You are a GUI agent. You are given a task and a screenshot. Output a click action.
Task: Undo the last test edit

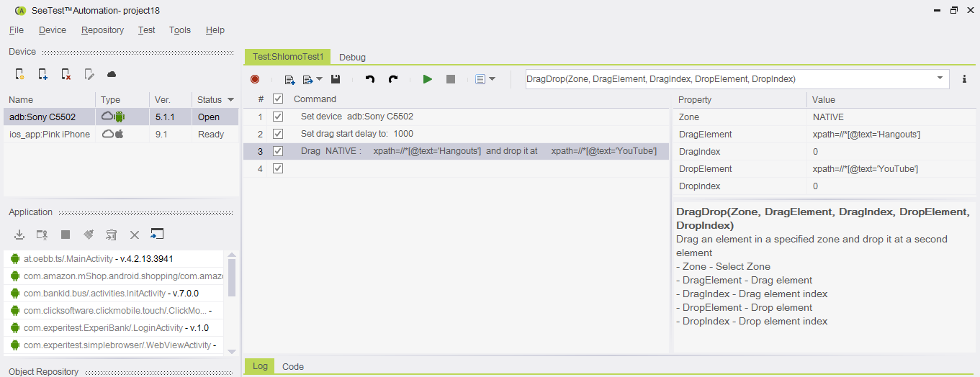pos(370,79)
